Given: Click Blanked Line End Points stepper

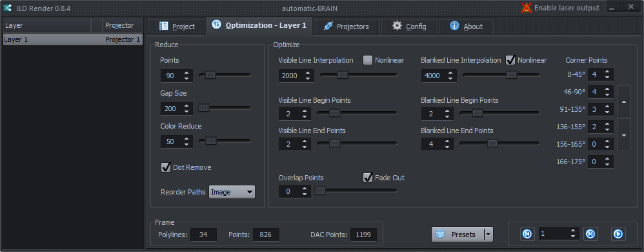Looking at the screenshot, I should [x=437, y=144].
